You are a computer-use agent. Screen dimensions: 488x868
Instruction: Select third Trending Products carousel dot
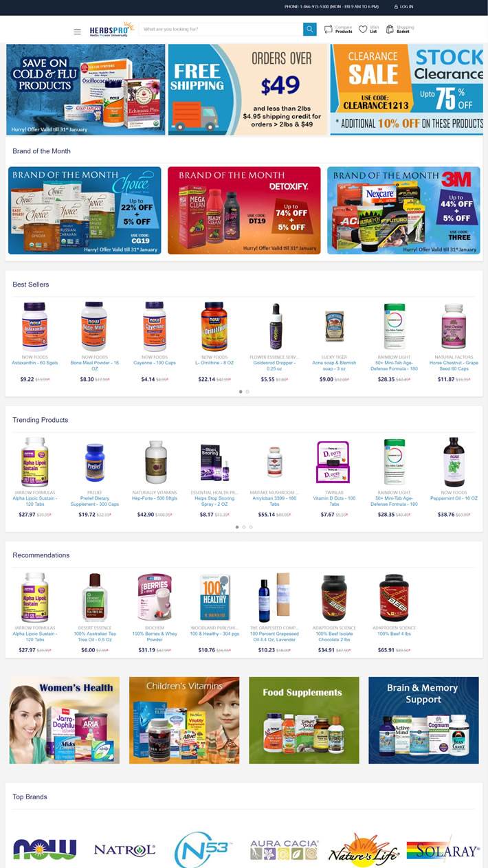[x=251, y=527]
